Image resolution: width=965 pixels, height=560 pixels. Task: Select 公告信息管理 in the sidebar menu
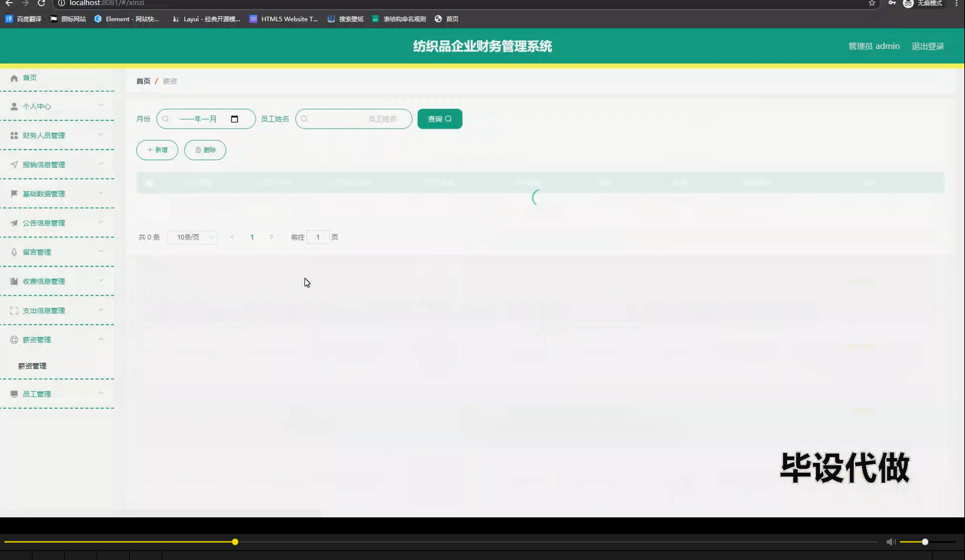[43, 223]
